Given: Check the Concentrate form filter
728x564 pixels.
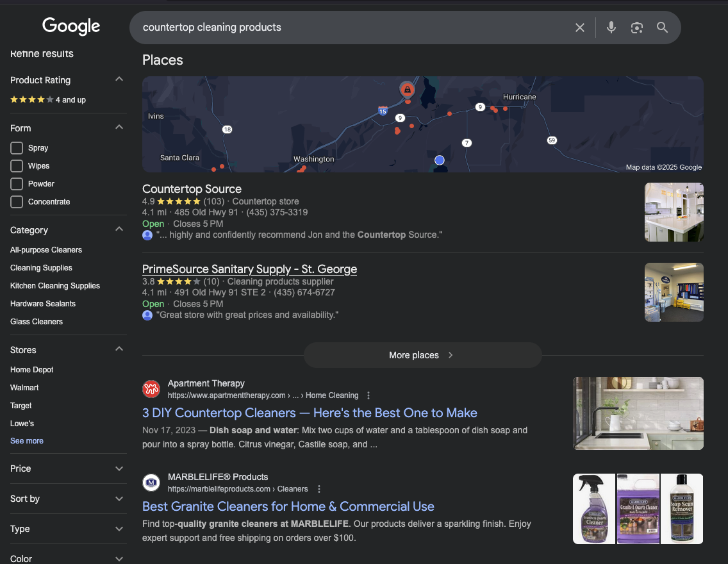Looking at the screenshot, I should (17, 202).
